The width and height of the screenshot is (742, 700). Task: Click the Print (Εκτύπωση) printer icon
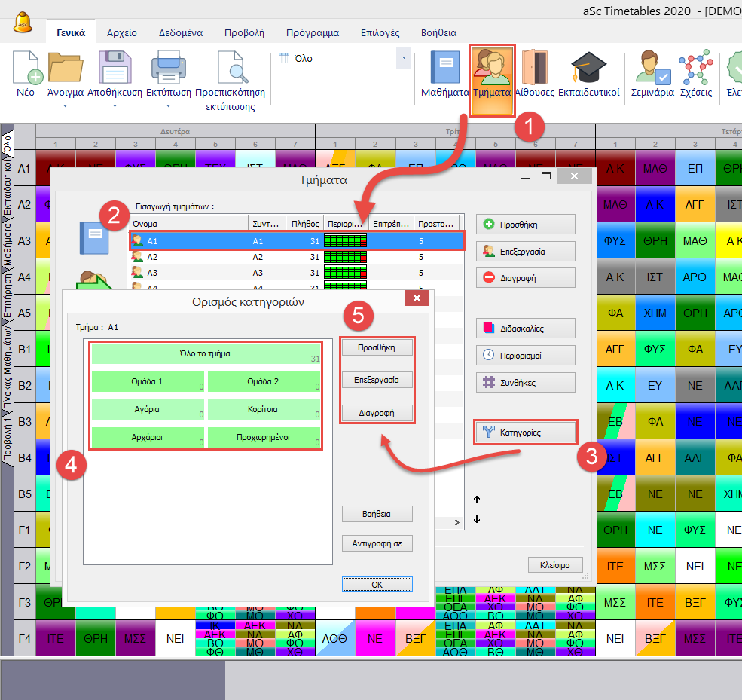169,69
